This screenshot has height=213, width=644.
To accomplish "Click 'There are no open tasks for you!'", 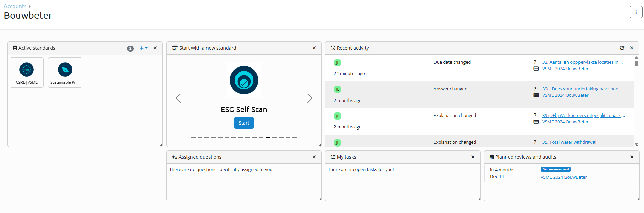I will point(361,169).
